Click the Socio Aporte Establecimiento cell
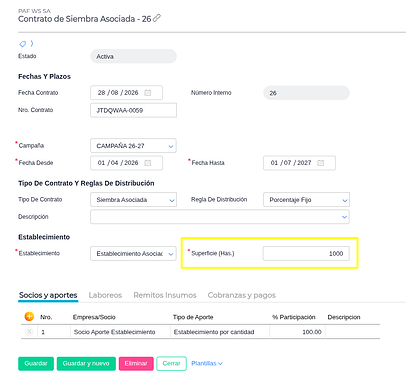406x375 pixels. tap(120, 332)
